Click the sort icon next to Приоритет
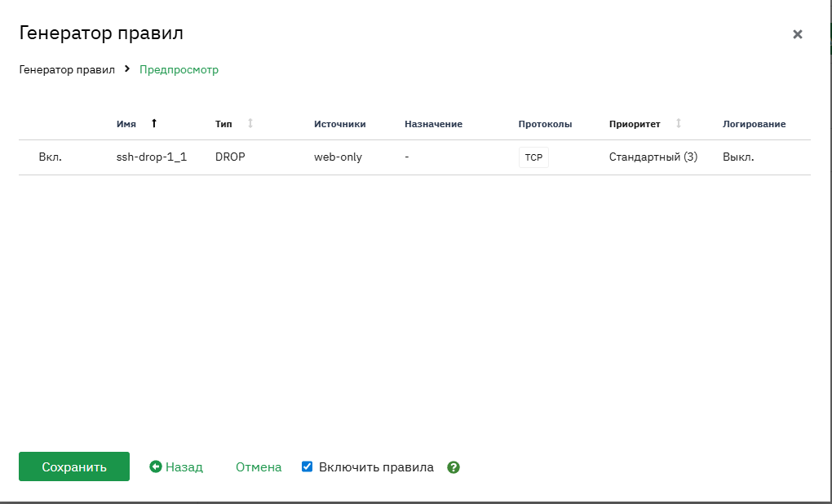This screenshot has height=504, width=832. pyautogui.click(x=678, y=123)
